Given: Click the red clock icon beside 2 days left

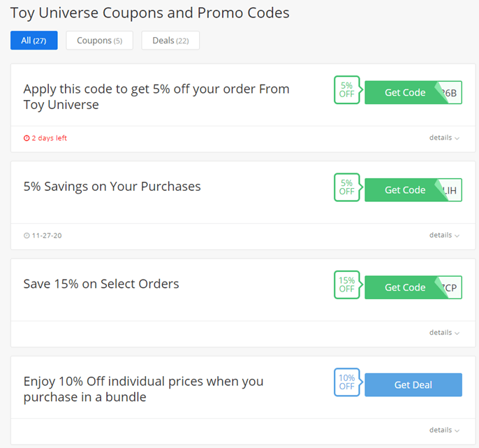Looking at the screenshot, I should [27, 138].
